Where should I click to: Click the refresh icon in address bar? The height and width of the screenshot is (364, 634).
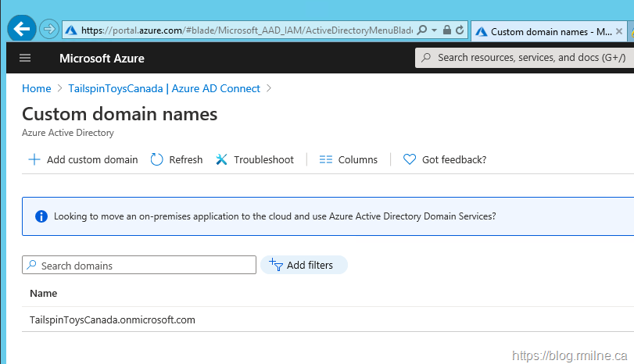pyautogui.click(x=460, y=30)
